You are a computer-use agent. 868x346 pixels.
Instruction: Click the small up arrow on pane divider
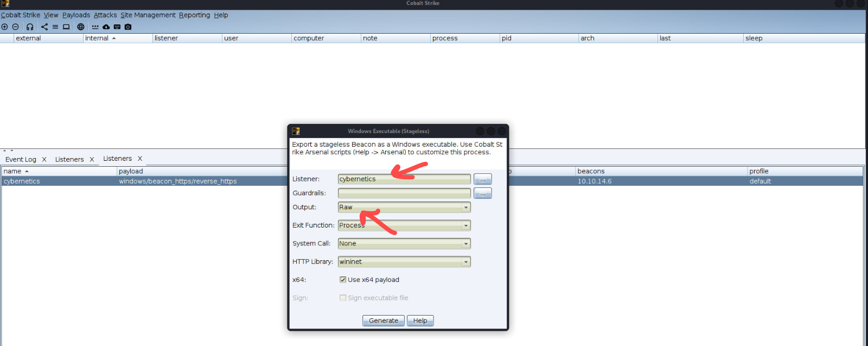click(x=4, y=150)
